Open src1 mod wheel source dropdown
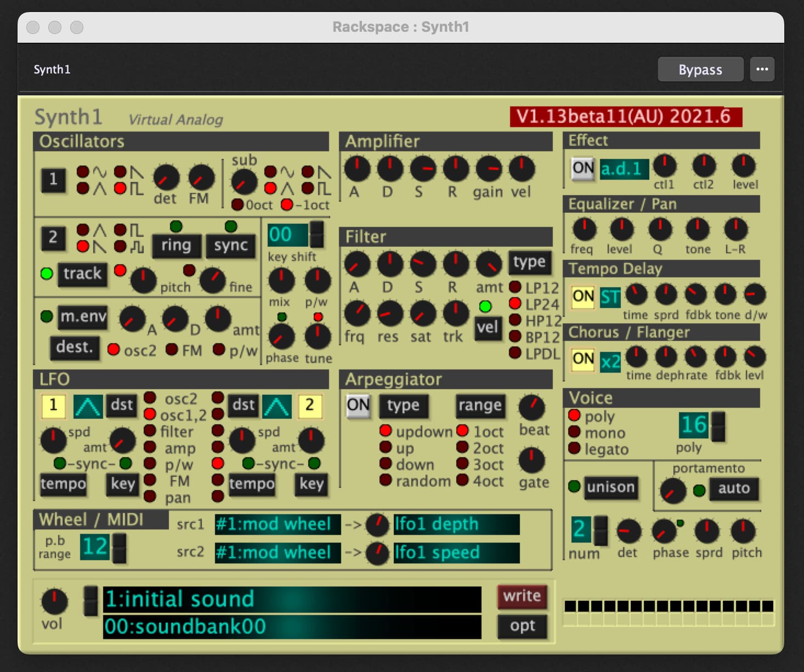The height and width of the screenshot is (672, 804). pyautogui.click(x=277, y=525)
